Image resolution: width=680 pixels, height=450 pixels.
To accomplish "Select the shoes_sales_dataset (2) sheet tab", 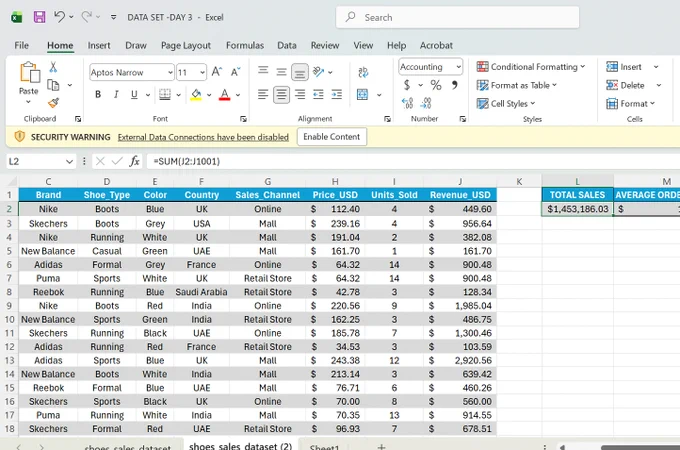I will pyautogui.click(x=240, y=446).
